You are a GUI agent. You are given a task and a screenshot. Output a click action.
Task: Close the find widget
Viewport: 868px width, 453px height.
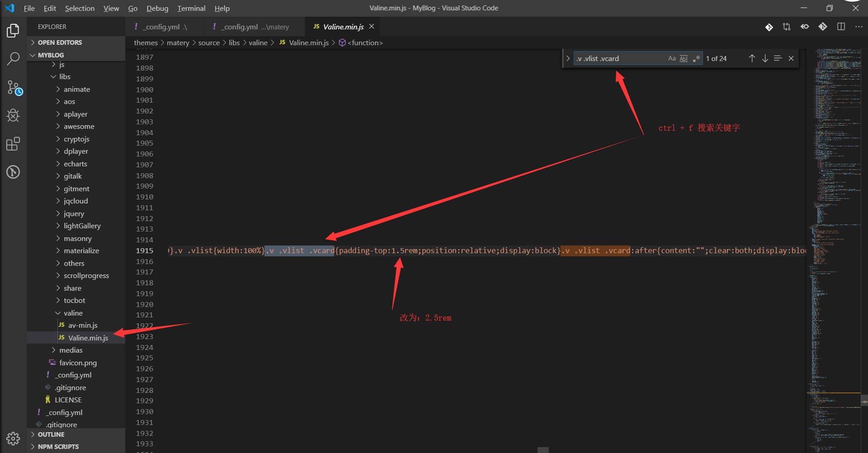[x=791, y=58]
